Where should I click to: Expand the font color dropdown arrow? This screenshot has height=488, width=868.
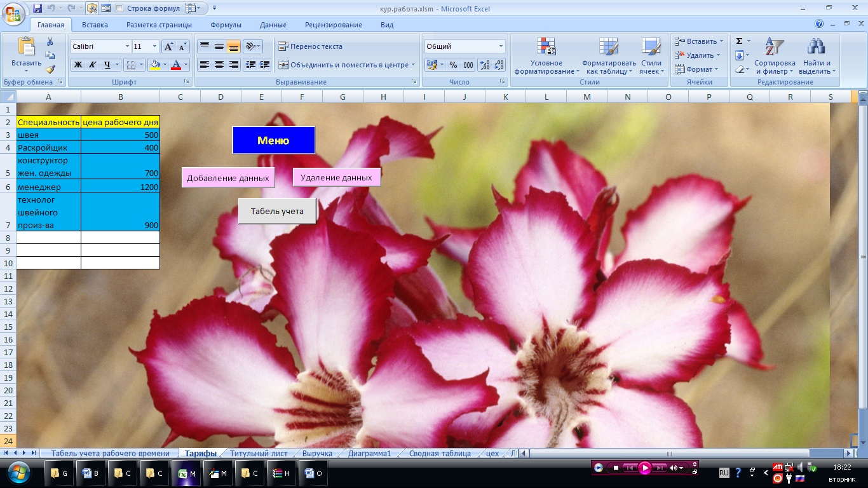(x=186, y=65)
